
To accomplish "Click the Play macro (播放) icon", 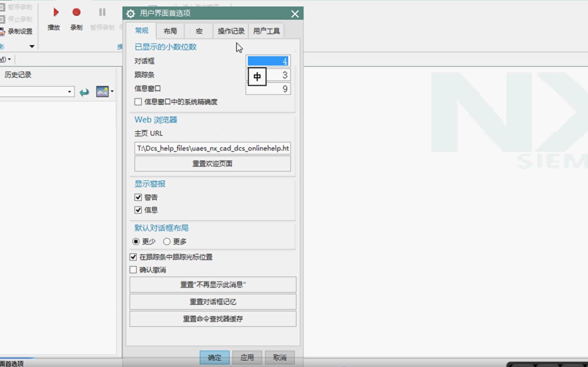I will click(x=56, y=13).
